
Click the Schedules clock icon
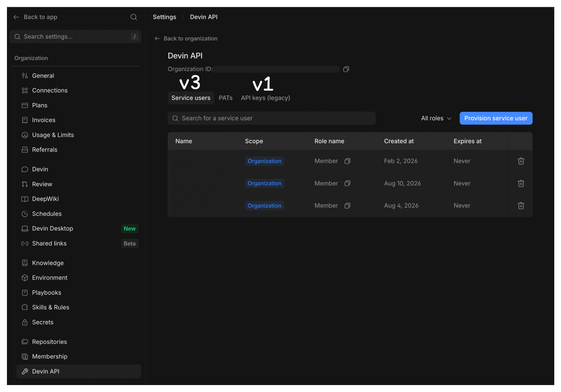25,214
